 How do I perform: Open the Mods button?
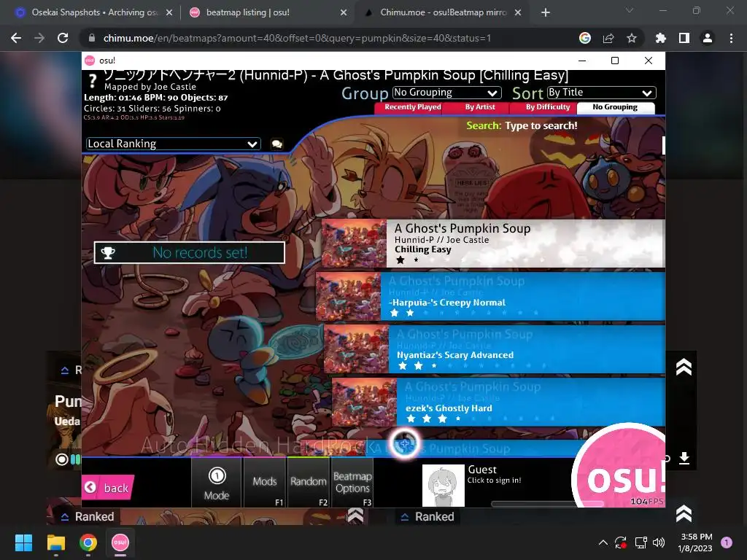[265, 483]
